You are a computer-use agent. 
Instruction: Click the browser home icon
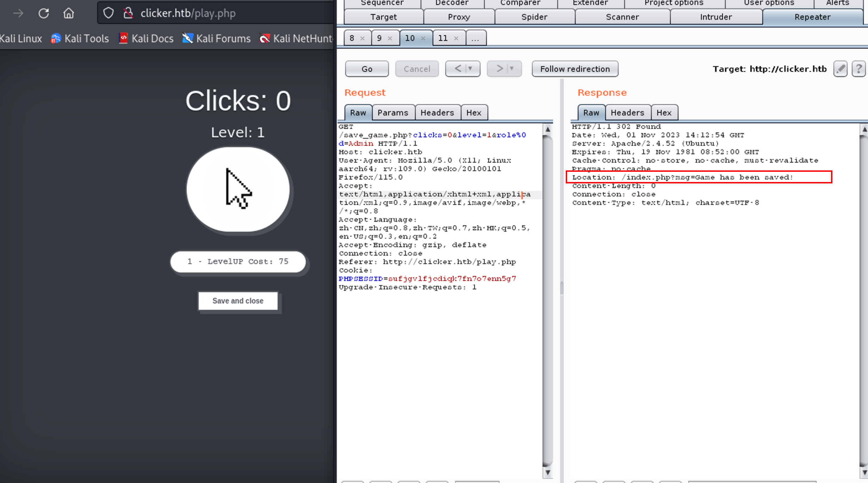[69, 13]
